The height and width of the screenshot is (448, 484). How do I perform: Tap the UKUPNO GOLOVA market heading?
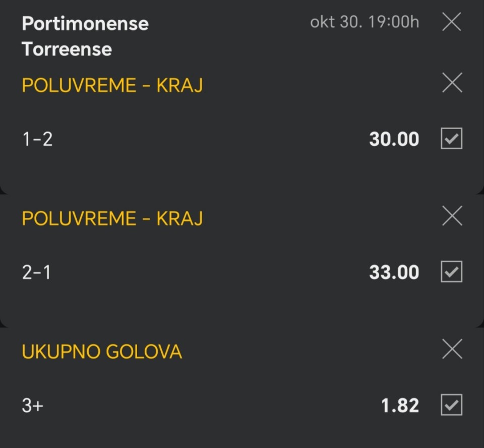(x=102, y=352)
